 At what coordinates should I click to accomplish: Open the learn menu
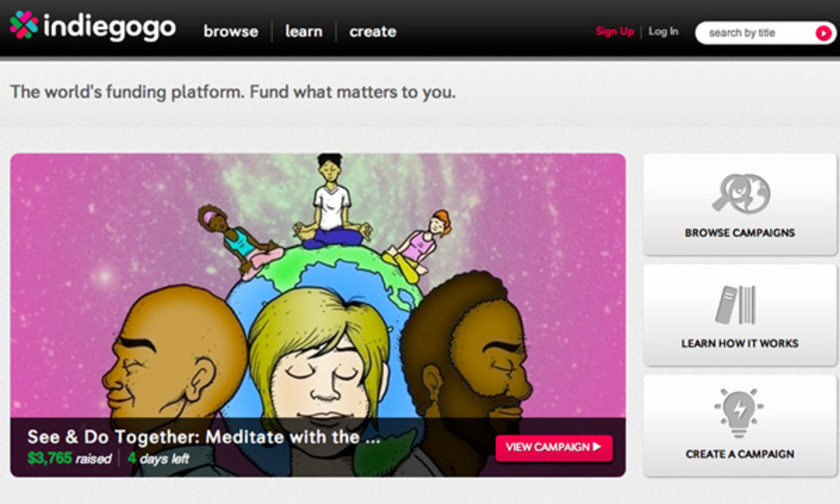(304, 32)
